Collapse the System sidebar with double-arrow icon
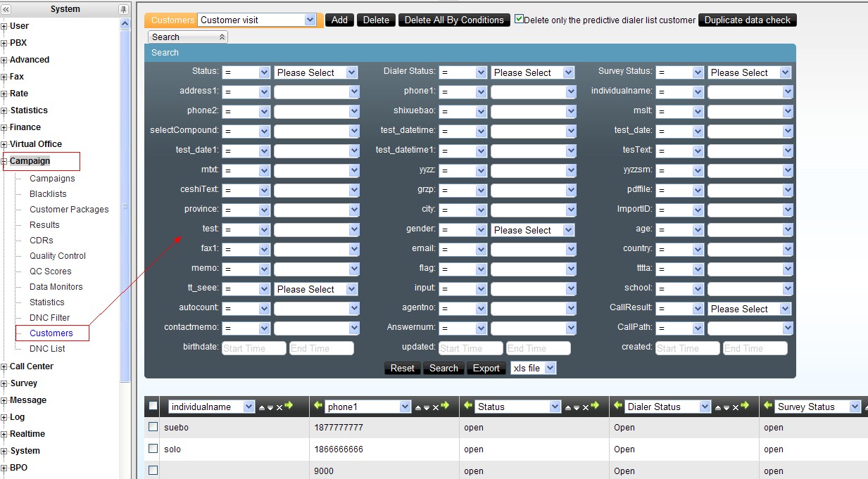This screenshot has height=479, width=868. click(6, 9)
